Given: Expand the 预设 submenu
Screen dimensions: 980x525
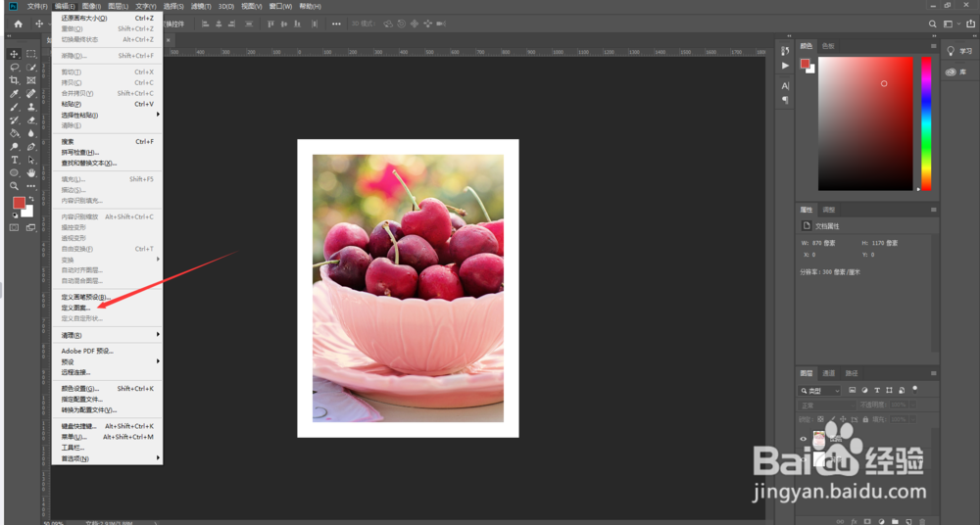Looking at the screenshot, I should (x=108, y=361).
